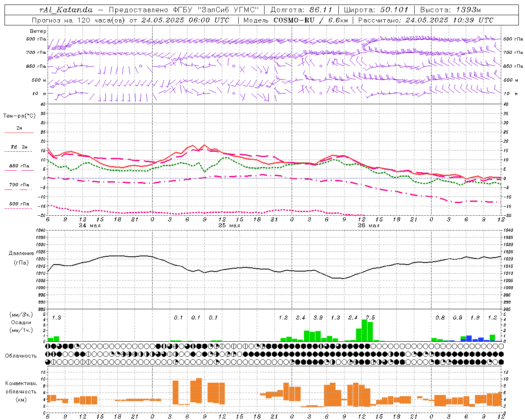Click the latitude value Широта: 50.101
This screenshot has width=525, height=420.
point(376,10)
